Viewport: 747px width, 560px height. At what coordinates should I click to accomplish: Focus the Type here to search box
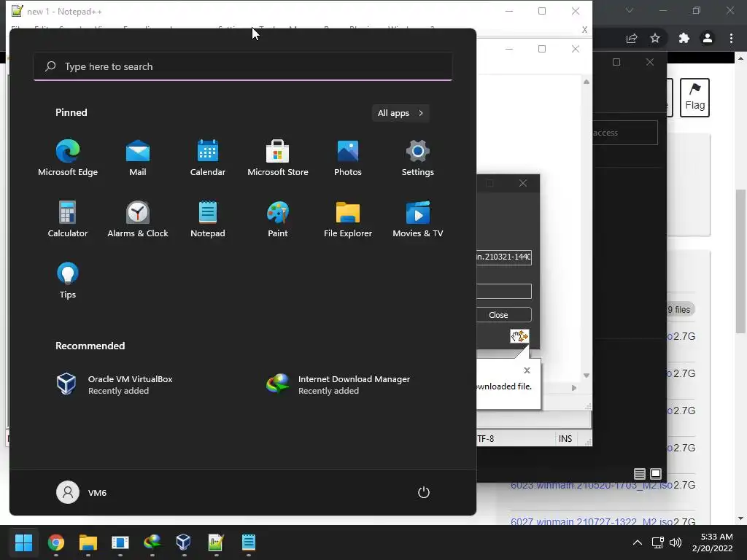click(243, 66)
